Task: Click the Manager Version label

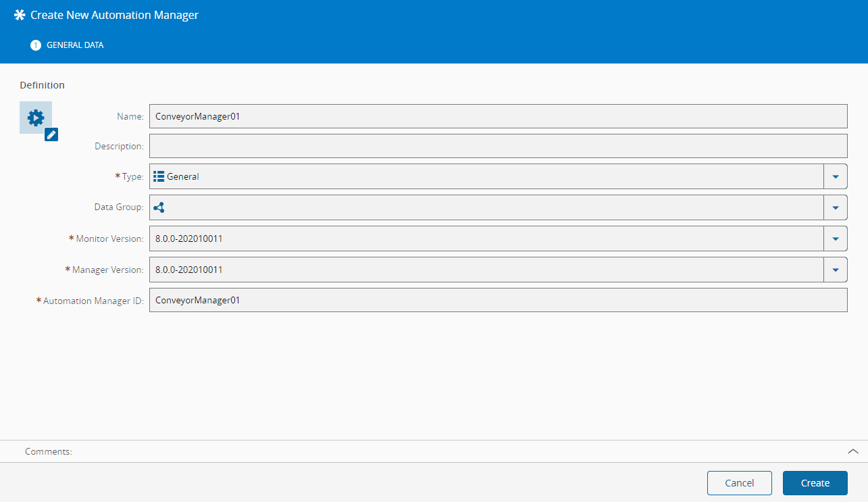Action: pos(108,270)
